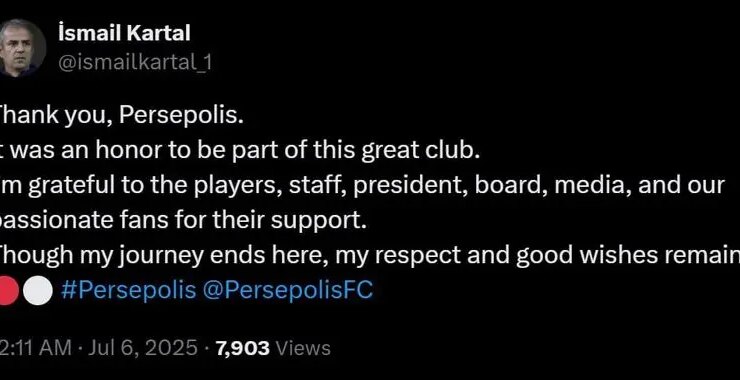Click the white circle emoji

pyautogui.click(x=38, y=291)
